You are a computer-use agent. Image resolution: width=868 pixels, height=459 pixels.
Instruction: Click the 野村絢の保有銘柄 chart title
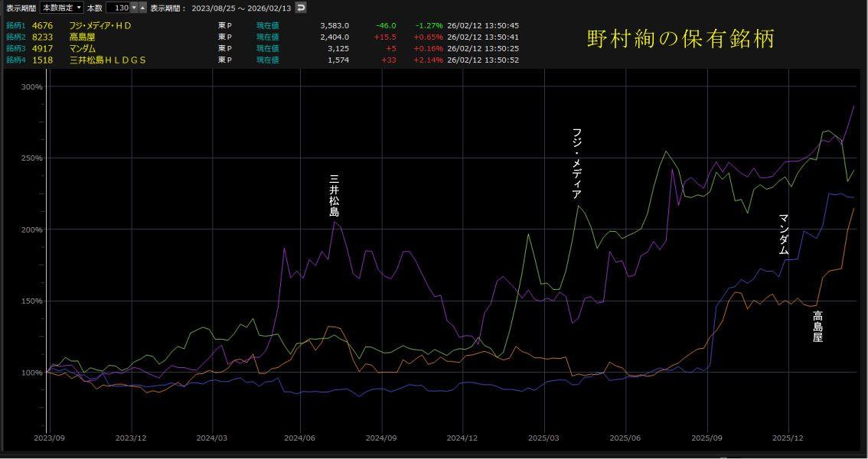(x=680, y=39)
